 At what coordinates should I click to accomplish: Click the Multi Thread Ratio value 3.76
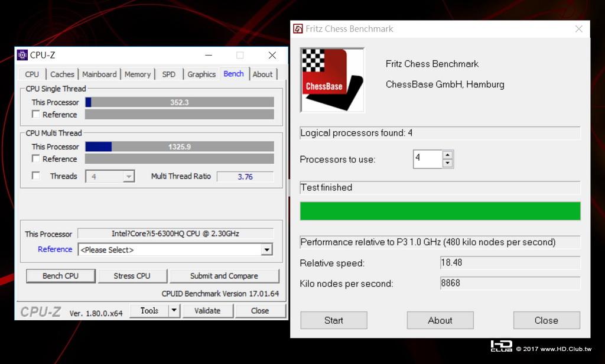point(245,177)
